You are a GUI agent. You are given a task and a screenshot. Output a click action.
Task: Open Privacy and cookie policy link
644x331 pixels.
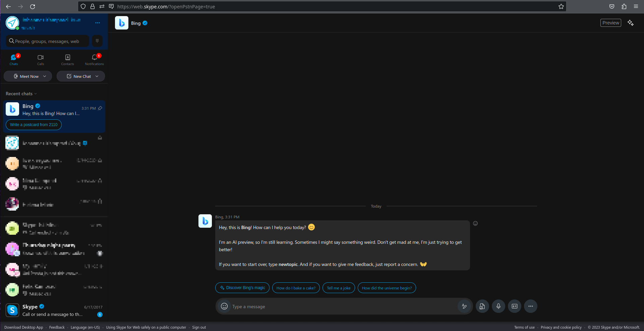(x=561, y=327)
